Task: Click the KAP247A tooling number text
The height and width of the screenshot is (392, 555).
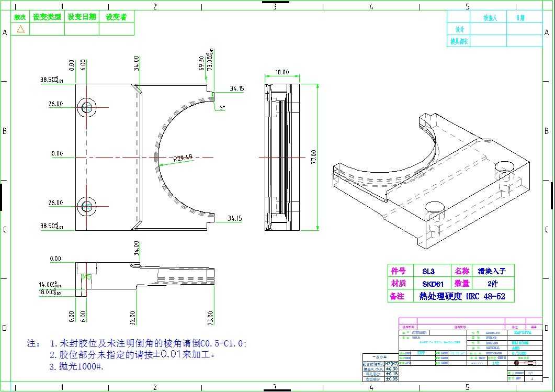Action: click(x=522, y=332)
